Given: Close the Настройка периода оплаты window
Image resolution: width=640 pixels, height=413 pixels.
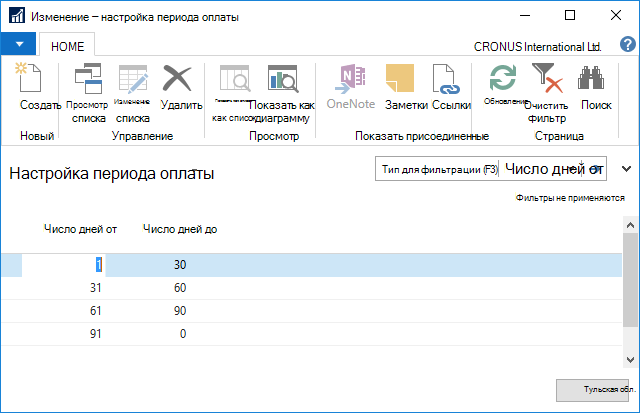Looking at the screenshot, I should [x=616, y=16].
